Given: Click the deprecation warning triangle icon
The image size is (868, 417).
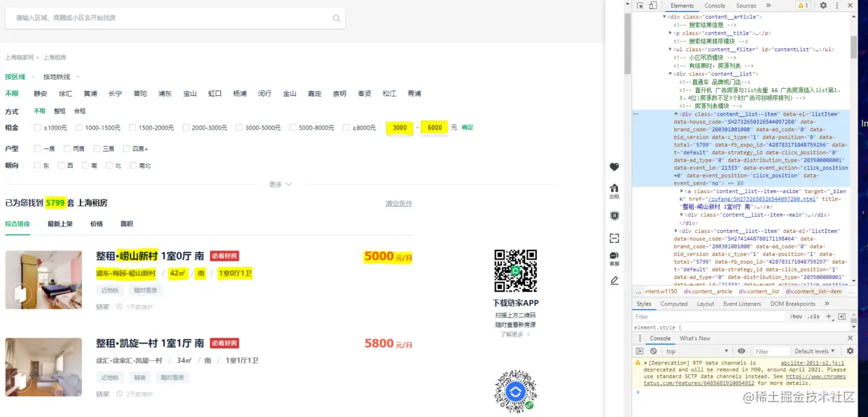Looking at the screenshot, I should coord(638,363).
